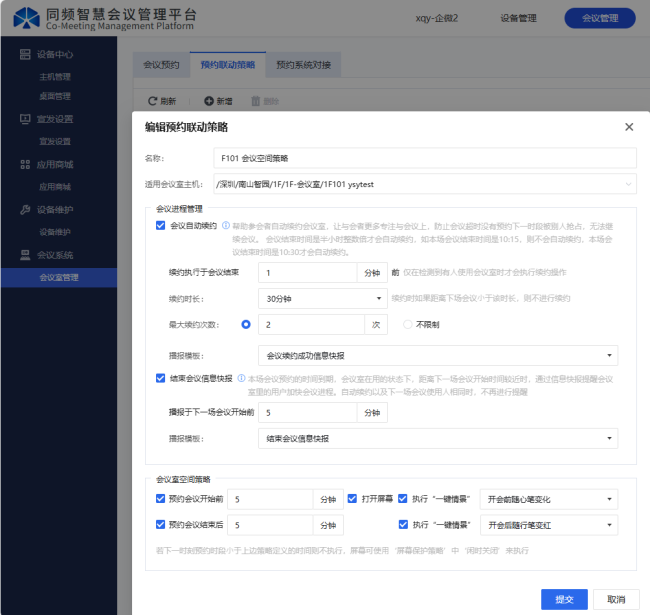Image resolution: width=650 pixels, height=615 pixels.
Task: Uncheck the 会议自动续约 checkbox
Action: (x=161, y=226)
